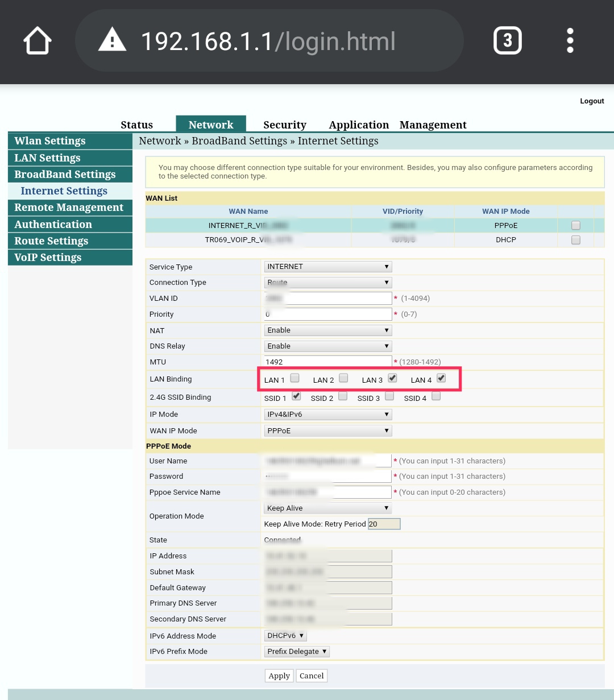Viewport: 614px width, 700px height.
Task: Open the VoIP Settings sidebar menu
Action: [x=47, y=257]
